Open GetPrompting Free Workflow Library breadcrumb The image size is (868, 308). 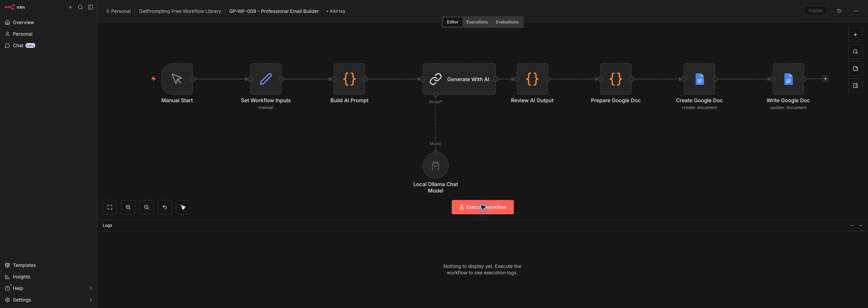(180, 11)
